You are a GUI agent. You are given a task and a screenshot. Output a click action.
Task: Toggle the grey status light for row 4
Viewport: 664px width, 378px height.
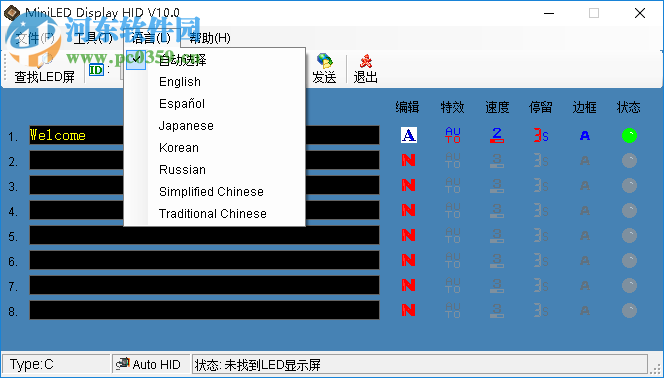(629, 210)
